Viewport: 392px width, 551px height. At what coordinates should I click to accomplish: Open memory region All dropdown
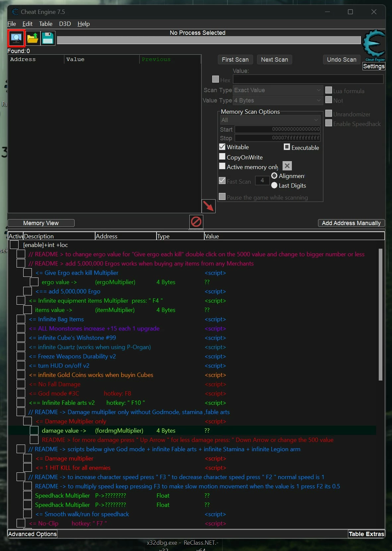click(270, 120)
